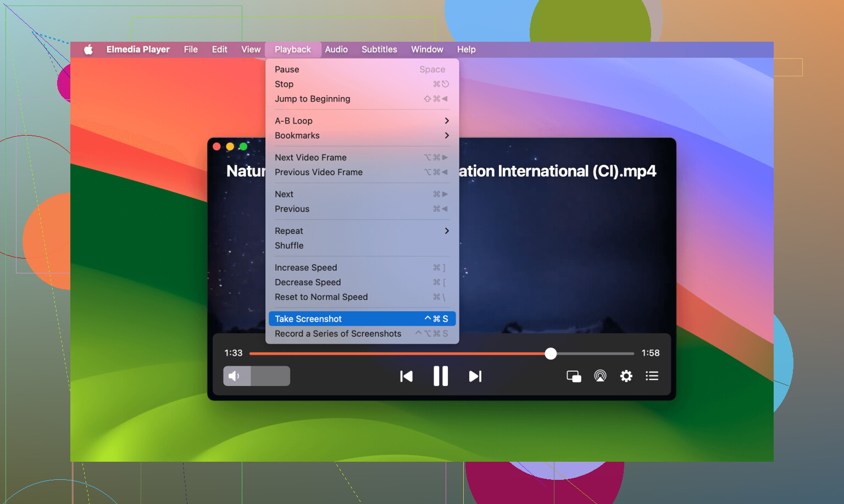Viewport: 844px width, 504px height.
Task: Choose Take Screenshot
Action: 362,319
